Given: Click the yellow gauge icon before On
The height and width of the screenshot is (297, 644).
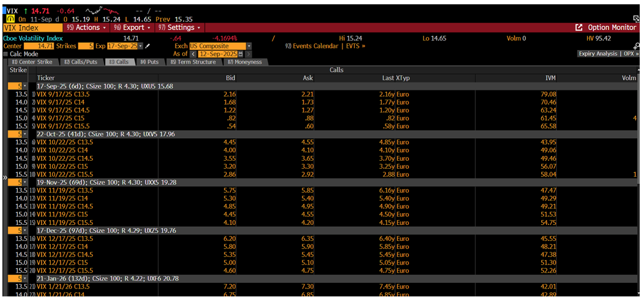Looking at the screenshot, I should pos(10,19).
